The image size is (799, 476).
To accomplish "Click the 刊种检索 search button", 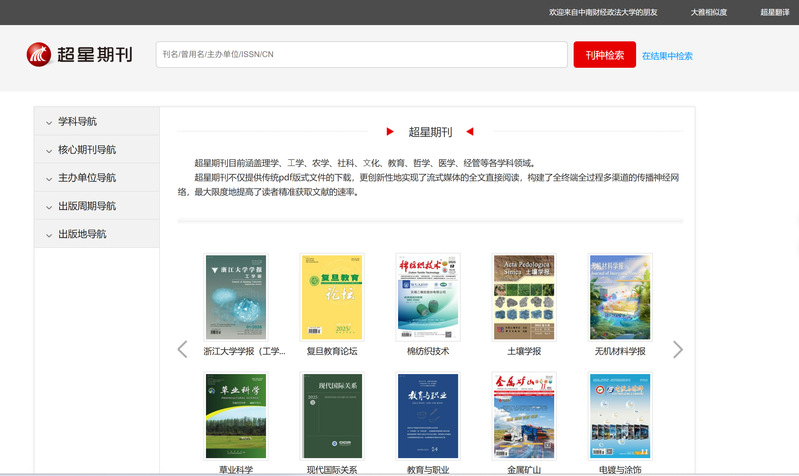I will (x=604, y=55).
